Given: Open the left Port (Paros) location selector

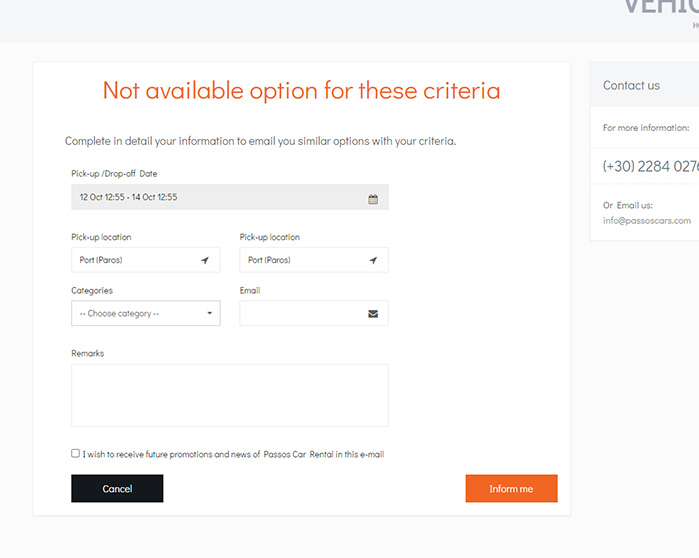Looking at the screenshot, I should (x=135, y=260).
